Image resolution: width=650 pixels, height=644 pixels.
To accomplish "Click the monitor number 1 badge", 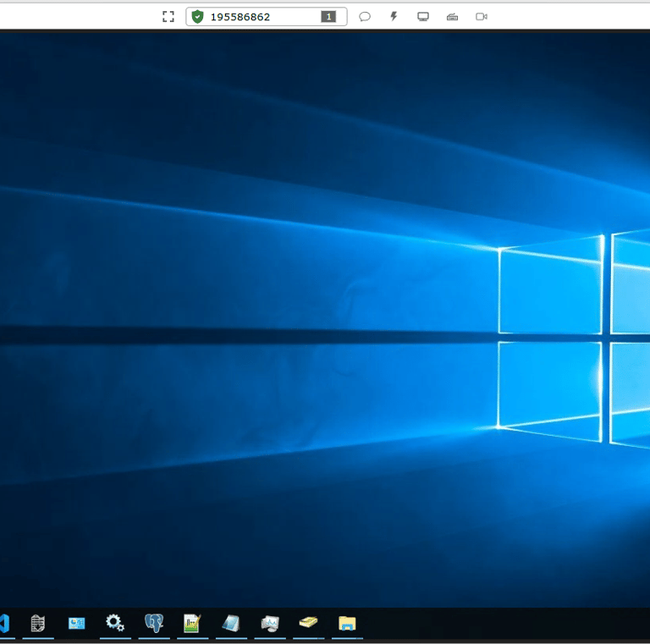I will pyautogui.click(x=328, y=17).
